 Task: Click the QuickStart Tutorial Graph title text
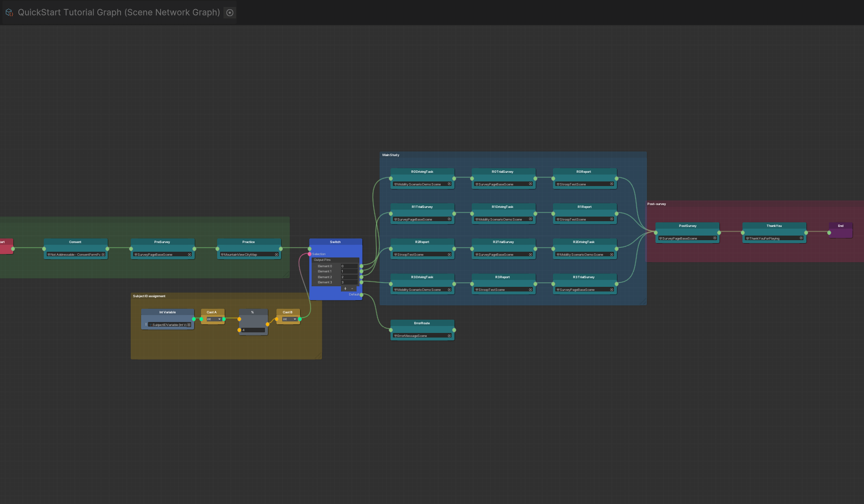coord(119,12)
